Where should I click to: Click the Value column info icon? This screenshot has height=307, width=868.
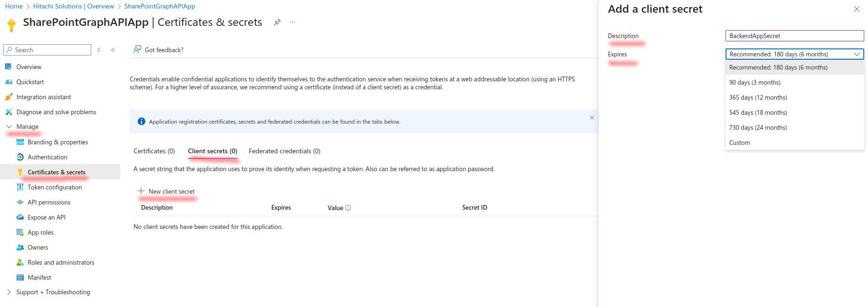click(x=348, y=208)
